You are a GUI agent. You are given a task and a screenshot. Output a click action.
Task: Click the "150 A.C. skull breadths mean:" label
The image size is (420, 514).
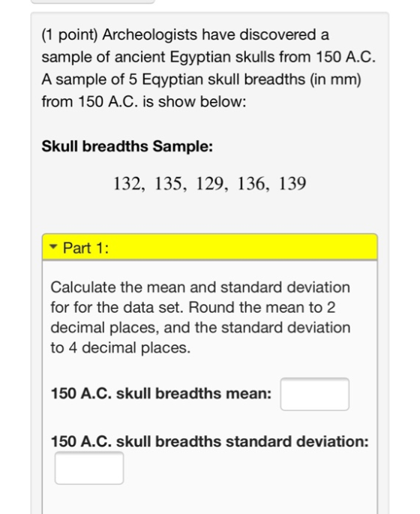(x=161, y=393)
